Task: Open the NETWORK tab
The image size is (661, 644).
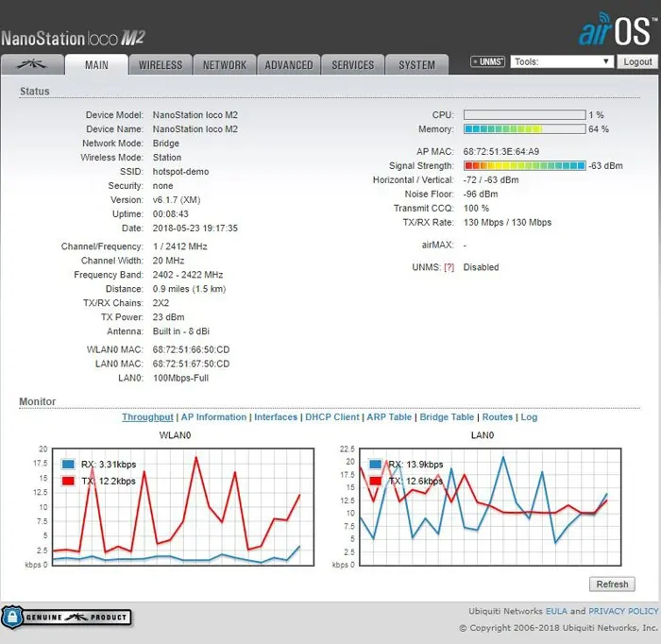Action: [225, 65]
